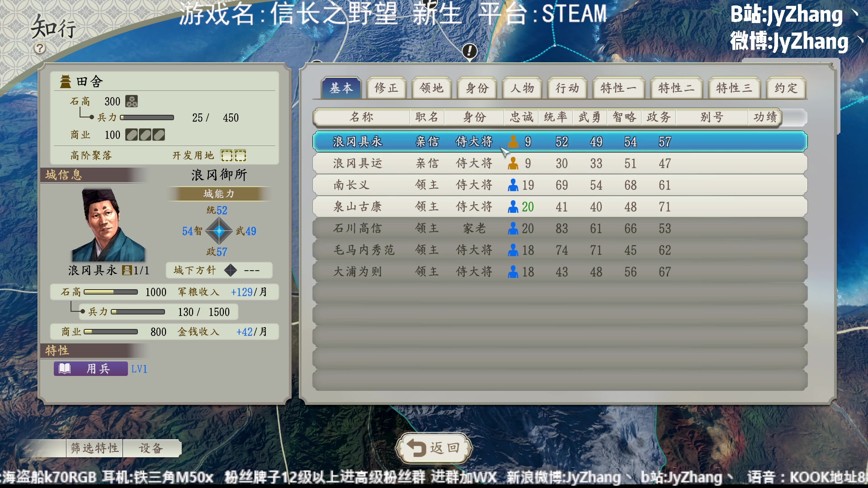Click the blue loyalty icon in 石川高信's row
868x488 pixels.
tap(513, 229)
